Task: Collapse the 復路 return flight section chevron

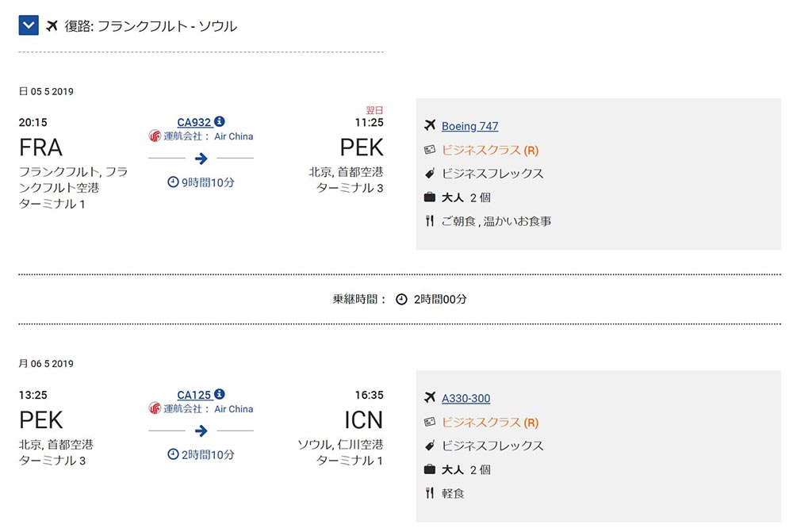Action: point(29,25)
